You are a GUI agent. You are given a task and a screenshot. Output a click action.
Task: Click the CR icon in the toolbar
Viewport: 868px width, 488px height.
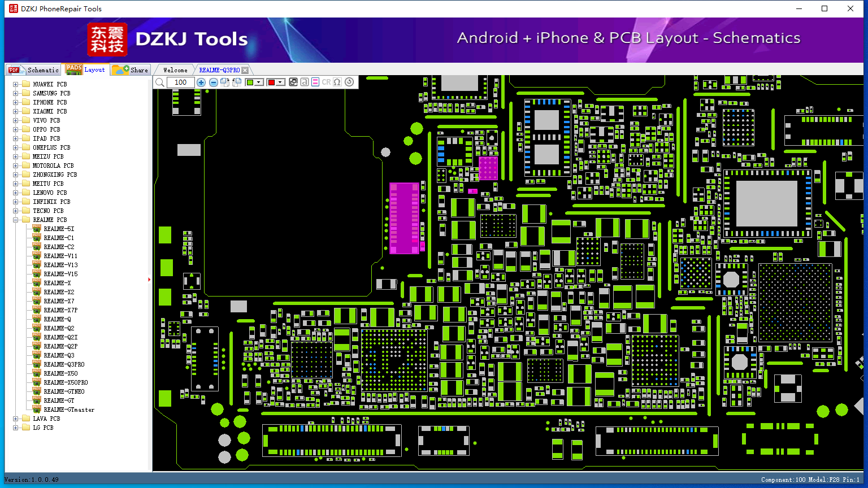tap(326, 82)
